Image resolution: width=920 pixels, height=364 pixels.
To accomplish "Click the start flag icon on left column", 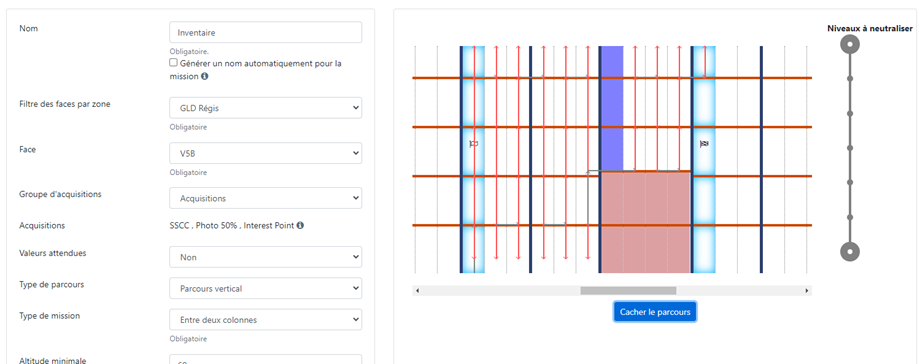I will click(473, 143).
